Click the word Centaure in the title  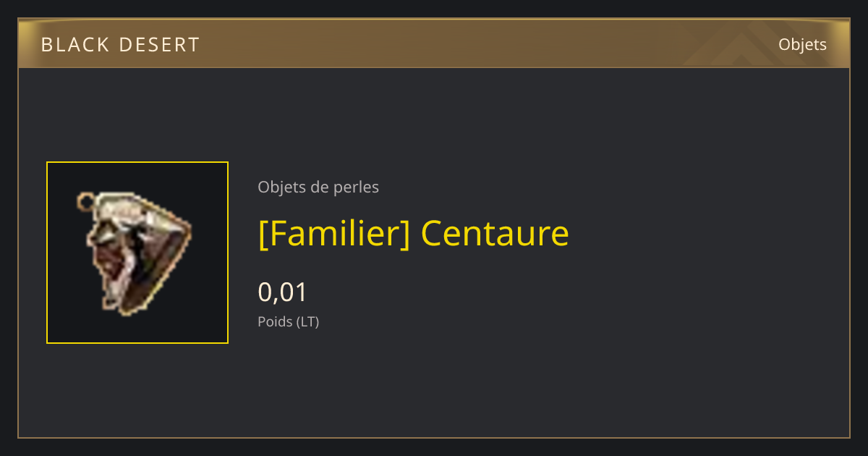click(495, 233)
